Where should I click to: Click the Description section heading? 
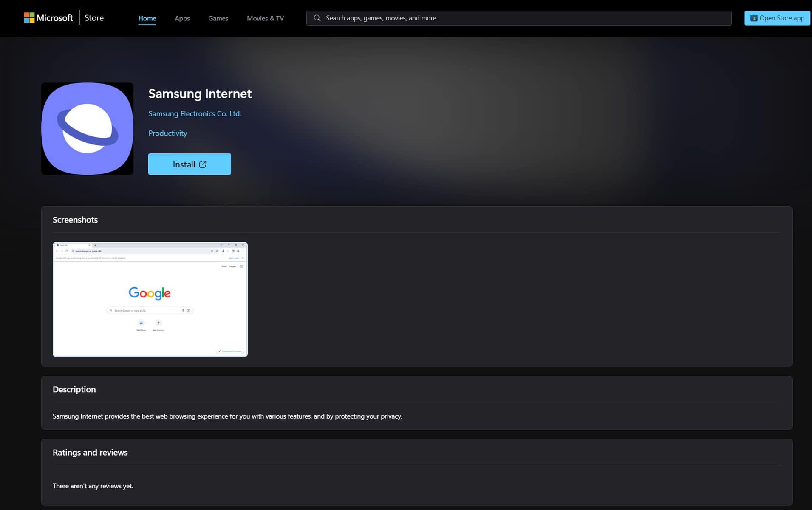[74, 389]
